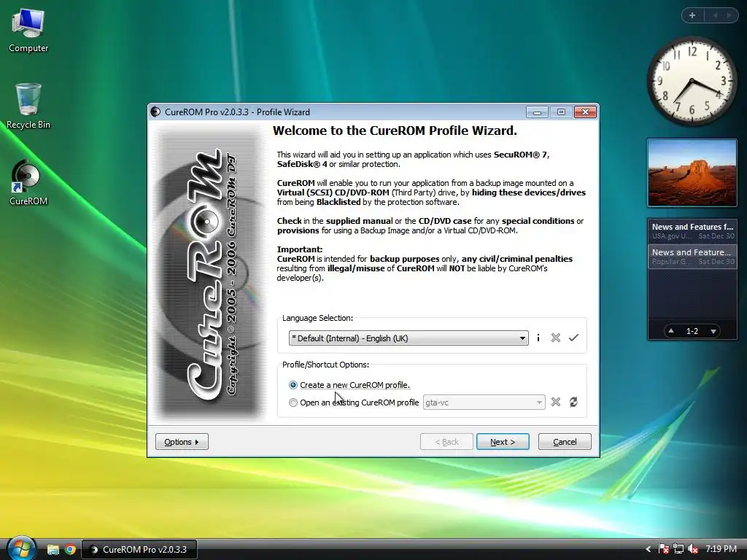Viewport: 747px width, 560px height.
Task: Click the muted volume tray icon
Action: click(x=693, y=549)
